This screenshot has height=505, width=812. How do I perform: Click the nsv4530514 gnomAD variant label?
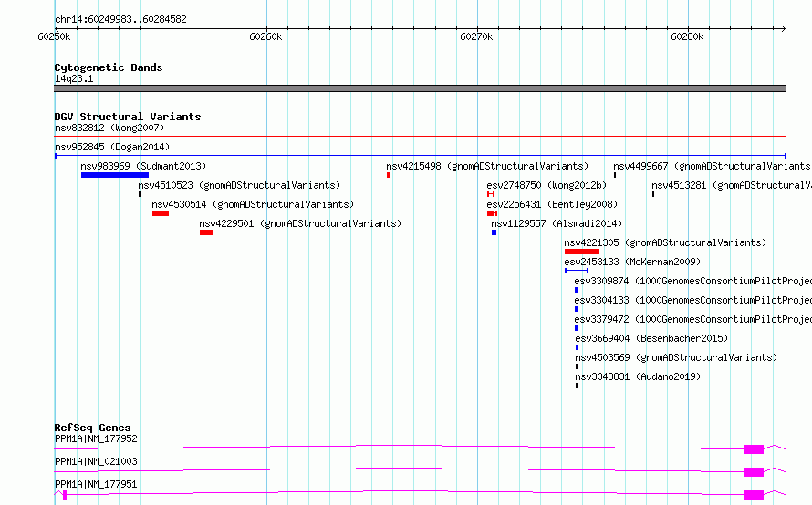253,204
